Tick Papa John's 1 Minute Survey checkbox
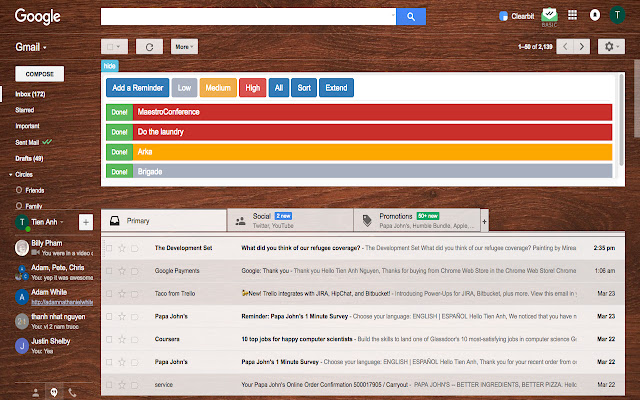 click(109, 362)
